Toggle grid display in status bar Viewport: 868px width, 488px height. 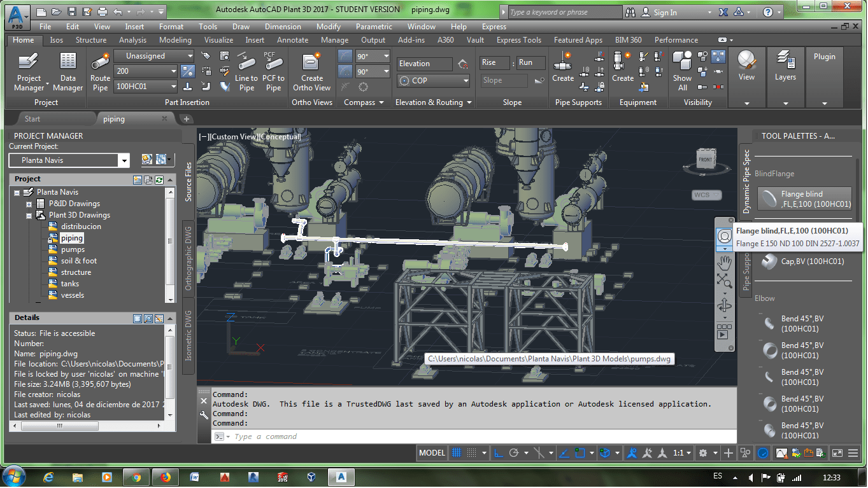[x=457, y=453]
